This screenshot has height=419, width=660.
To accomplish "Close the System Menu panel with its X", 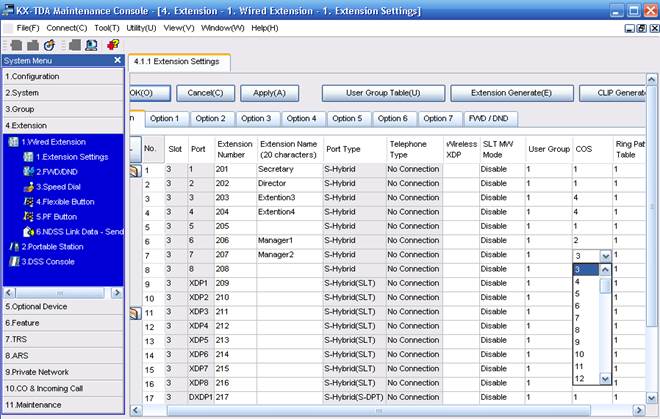I will tap(117, 61).
